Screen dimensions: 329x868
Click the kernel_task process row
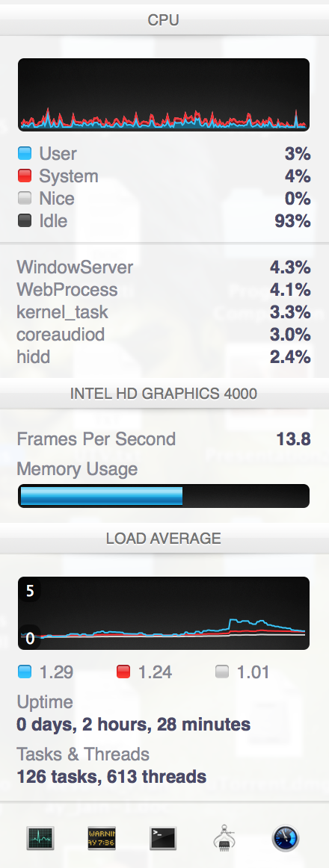164,312
